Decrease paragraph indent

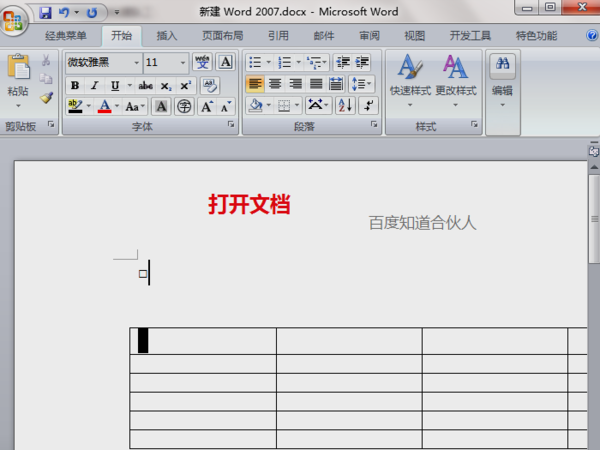pos(343,62)
